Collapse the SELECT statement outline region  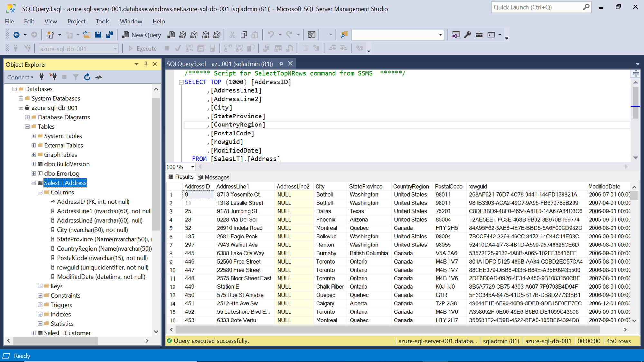pos(181,82)
